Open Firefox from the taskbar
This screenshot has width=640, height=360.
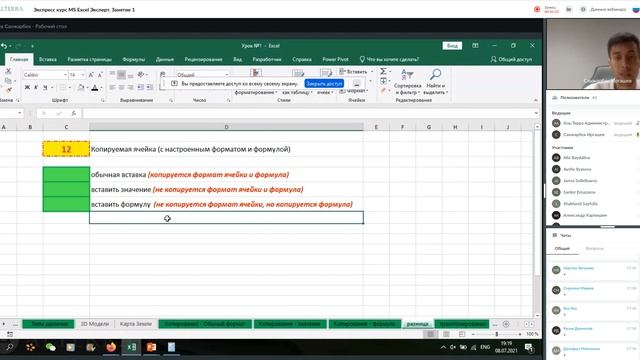tap(111, 347)
